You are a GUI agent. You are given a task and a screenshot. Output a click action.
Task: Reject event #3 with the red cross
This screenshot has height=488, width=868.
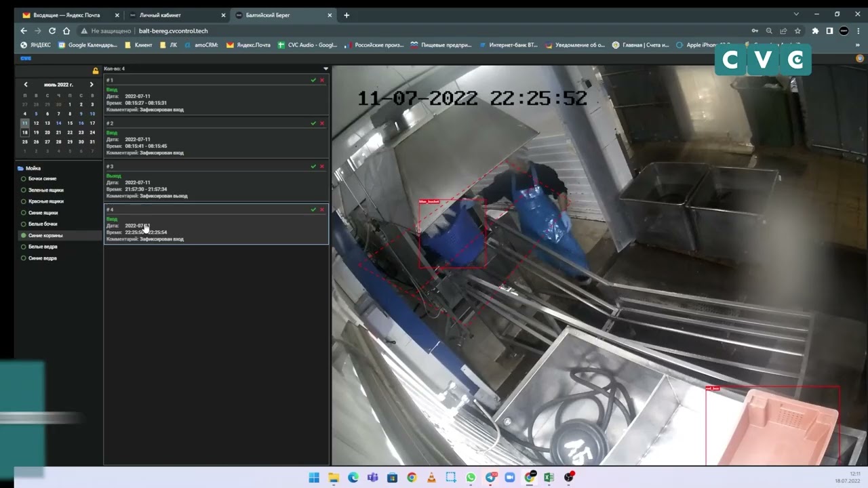[x=322, y=166]
